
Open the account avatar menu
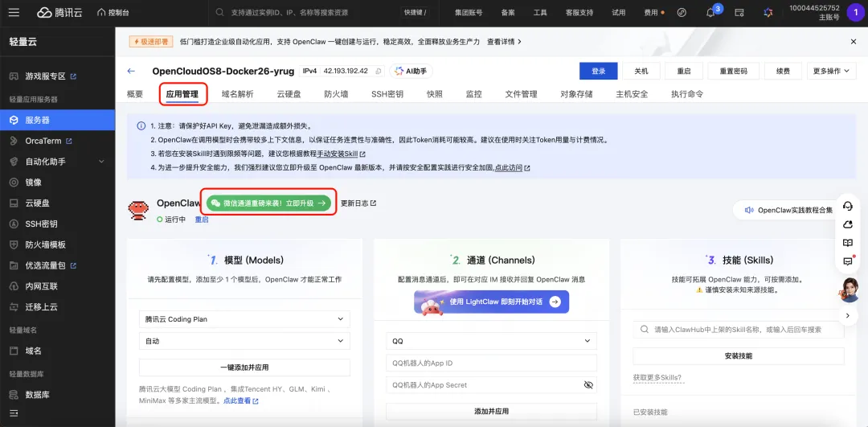856,12
